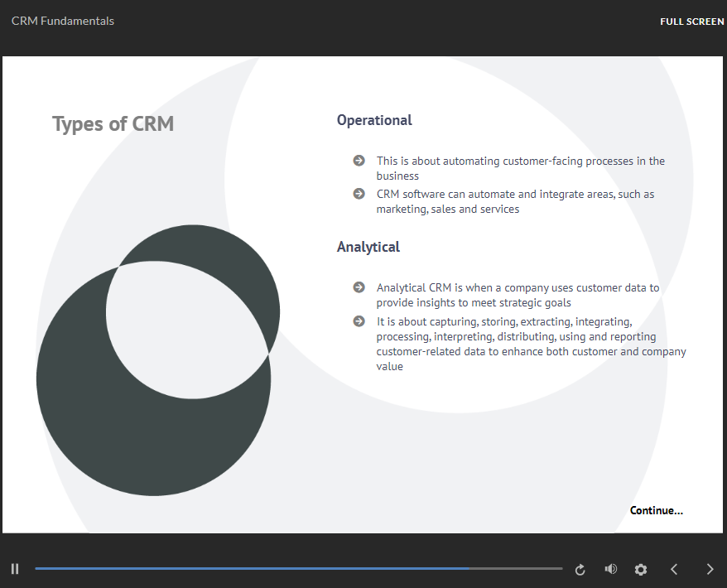Click arrow bullet beside 'Analytical CRM is when'

[x=359, y=287]
